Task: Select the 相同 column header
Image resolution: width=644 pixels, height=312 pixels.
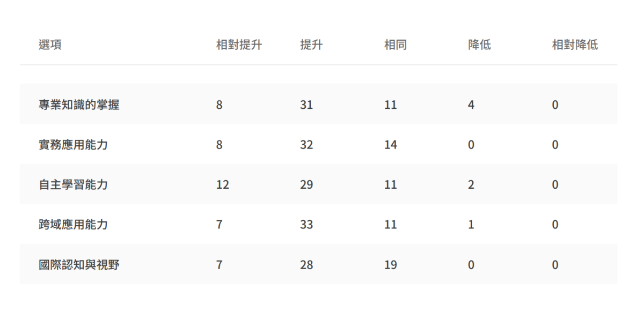Action: pos(396,45)
